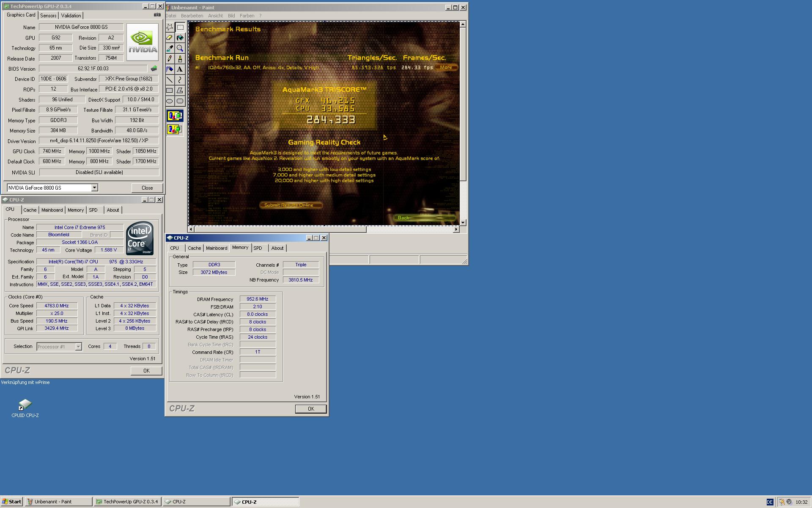Click the Driver Version field in GPU-Z

[x=99, y=141]
